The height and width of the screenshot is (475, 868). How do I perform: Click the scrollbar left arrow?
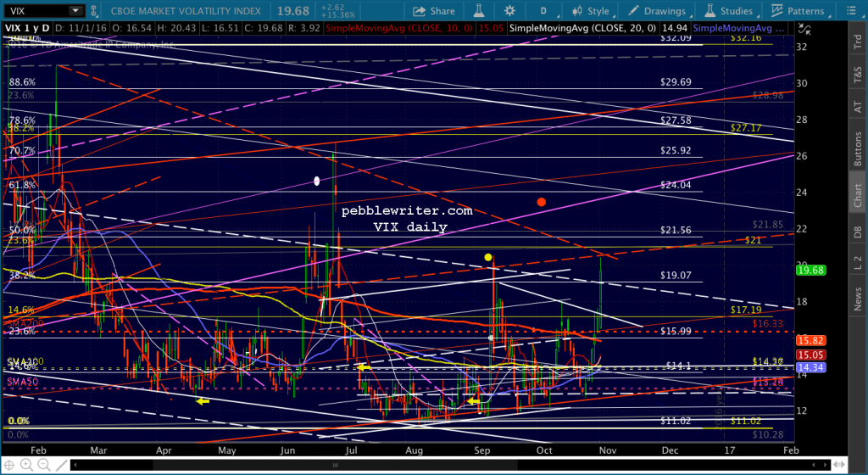point(75,465)
